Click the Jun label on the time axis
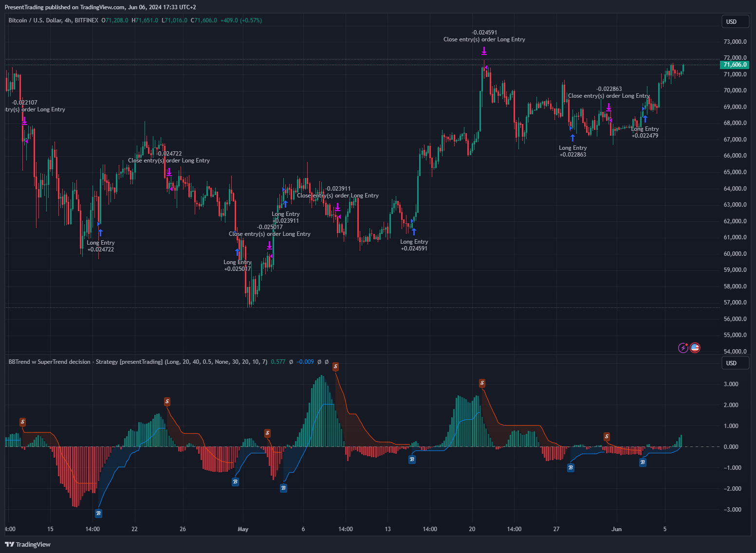 617,529
